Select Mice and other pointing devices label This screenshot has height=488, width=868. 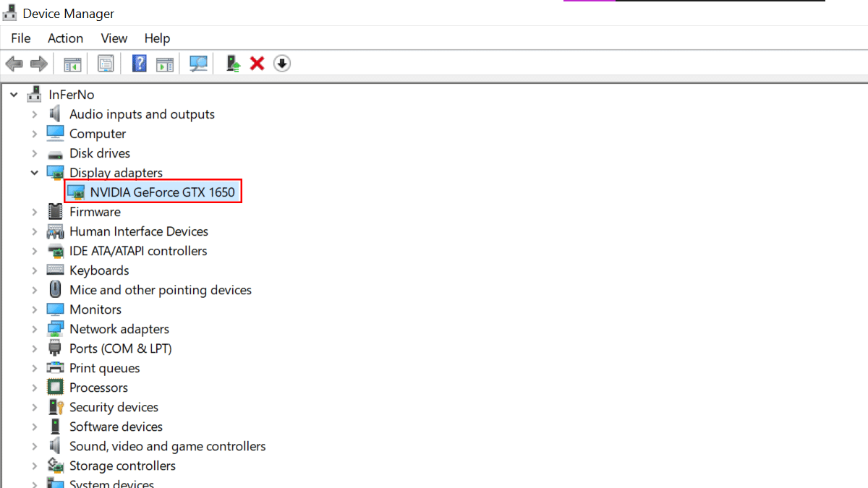pos(161,290)
